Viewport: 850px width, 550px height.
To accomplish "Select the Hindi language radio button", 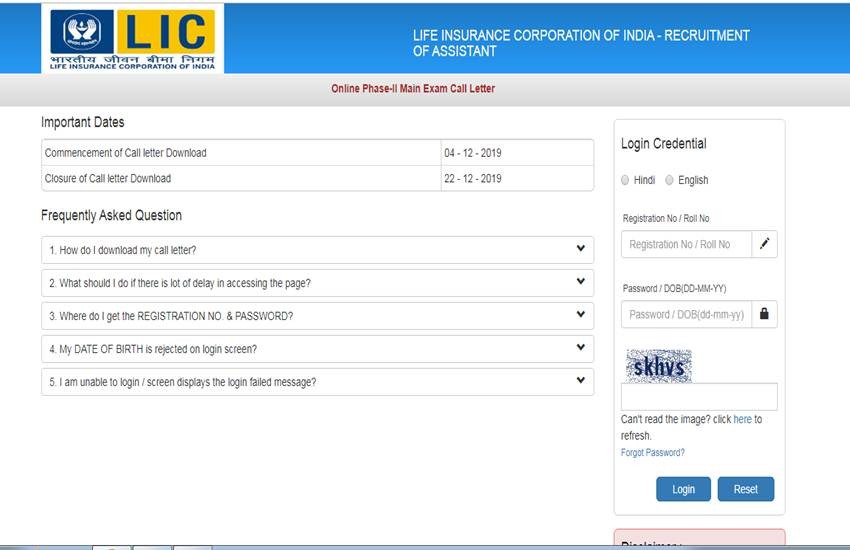I will 625,180.
